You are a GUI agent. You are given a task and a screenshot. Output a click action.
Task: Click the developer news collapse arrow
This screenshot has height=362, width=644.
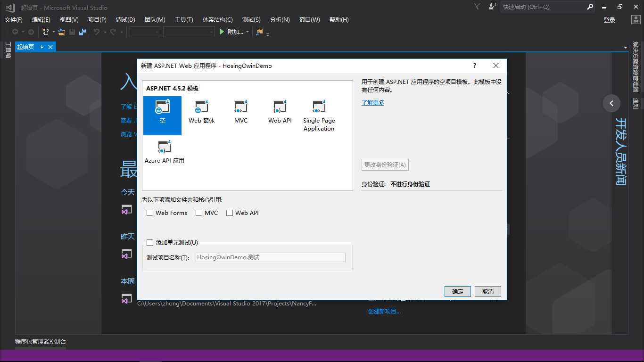[x=612, y=103]
